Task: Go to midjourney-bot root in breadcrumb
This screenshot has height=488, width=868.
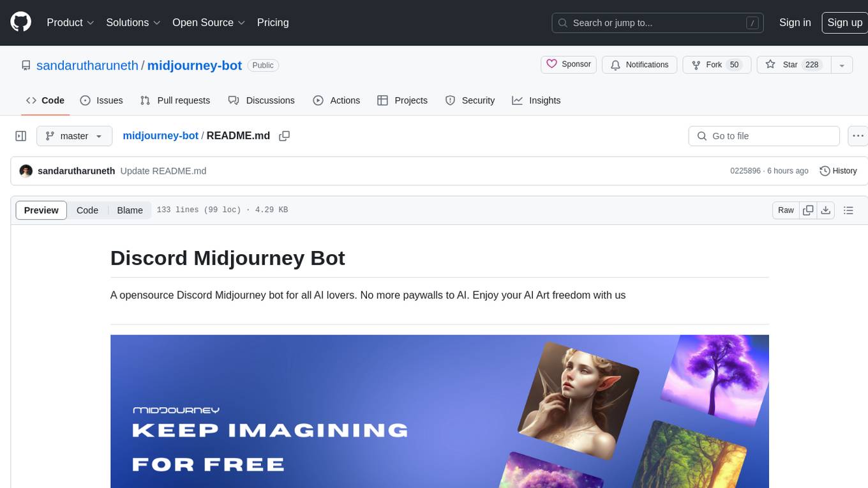Action: pyautogui.click(x=160, y=136)
